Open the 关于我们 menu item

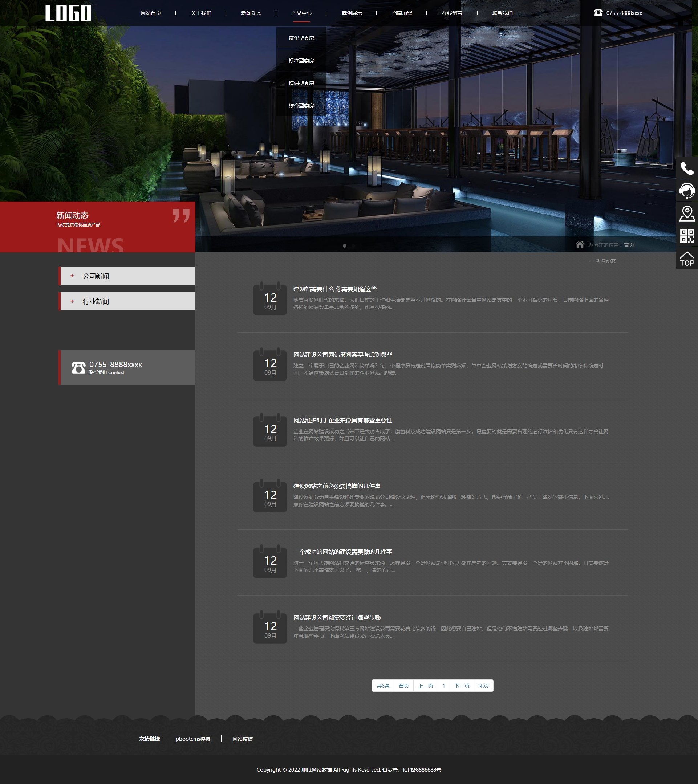[201, 13]
